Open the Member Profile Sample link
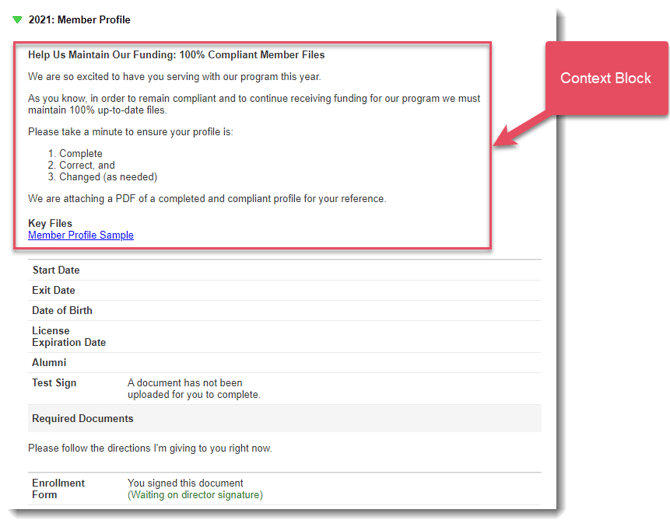The width and height of the screenshot is (670, 527). pos(80,235)
